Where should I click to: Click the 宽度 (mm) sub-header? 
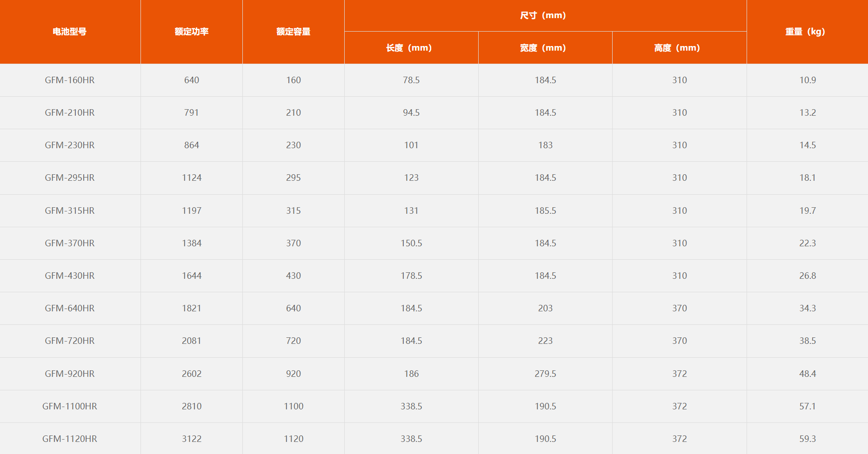(x=543, y=48)
